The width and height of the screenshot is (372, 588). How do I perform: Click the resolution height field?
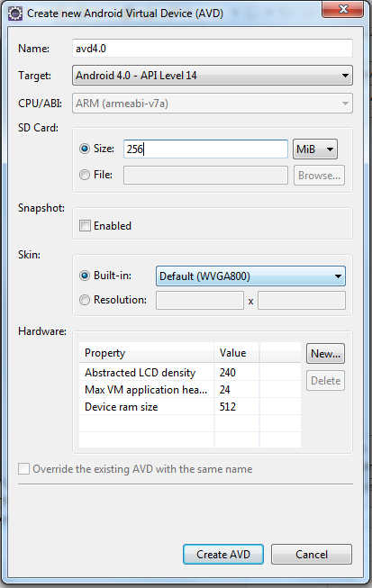pos(302,301)
